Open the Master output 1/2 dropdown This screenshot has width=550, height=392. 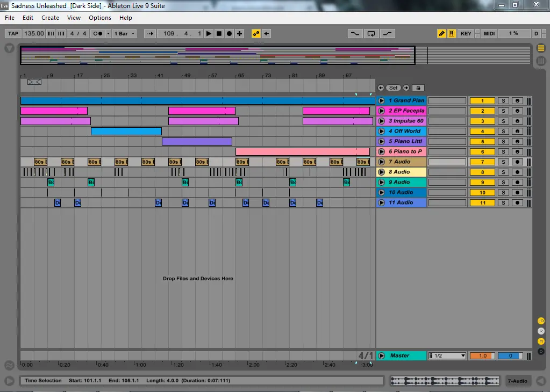coord(447,355)
